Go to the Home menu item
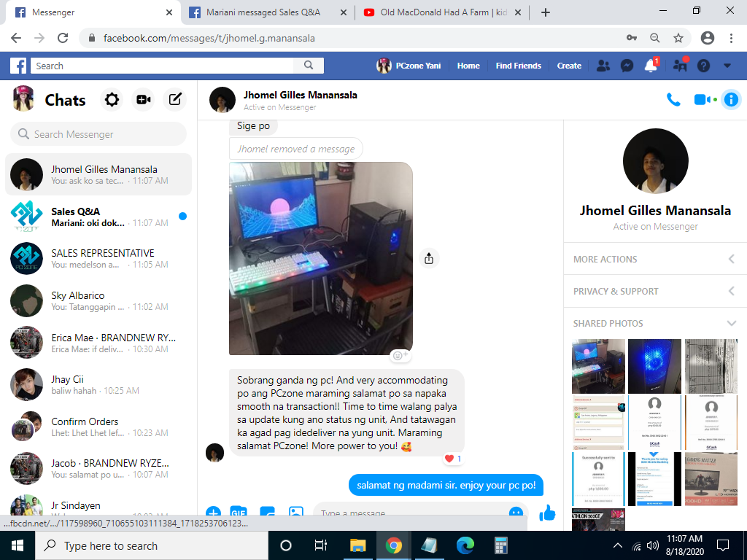The width and height of the screenshot is (747, 560). point(468,66)
